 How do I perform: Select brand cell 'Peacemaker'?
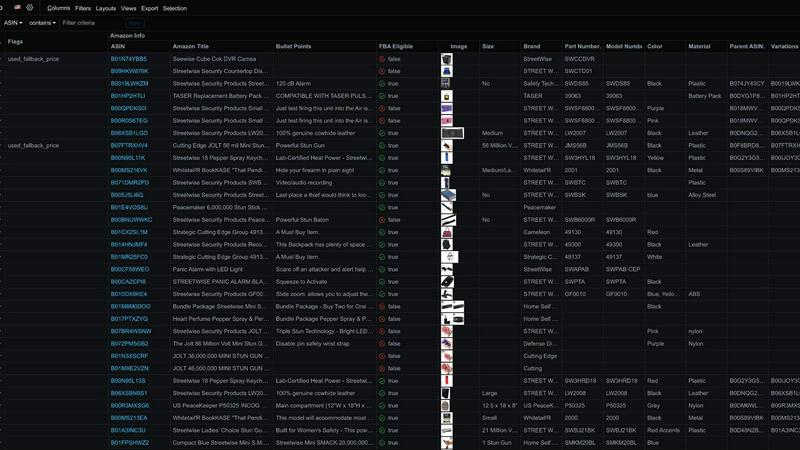pyautogui.click(x=539, y=208)
